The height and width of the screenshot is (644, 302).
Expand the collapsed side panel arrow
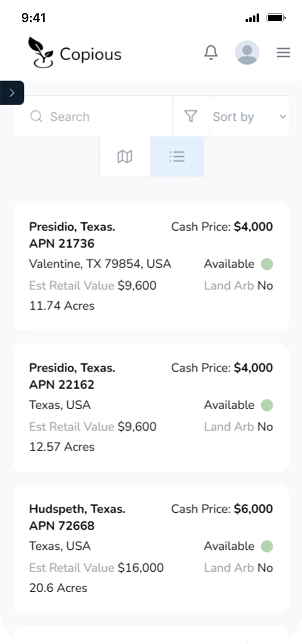(12, 93)
